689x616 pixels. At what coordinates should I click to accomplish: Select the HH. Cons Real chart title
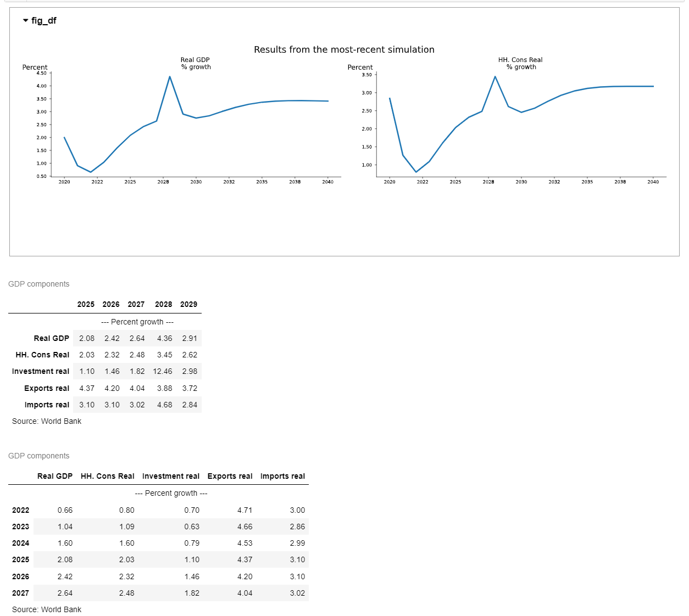coord(520,63)
